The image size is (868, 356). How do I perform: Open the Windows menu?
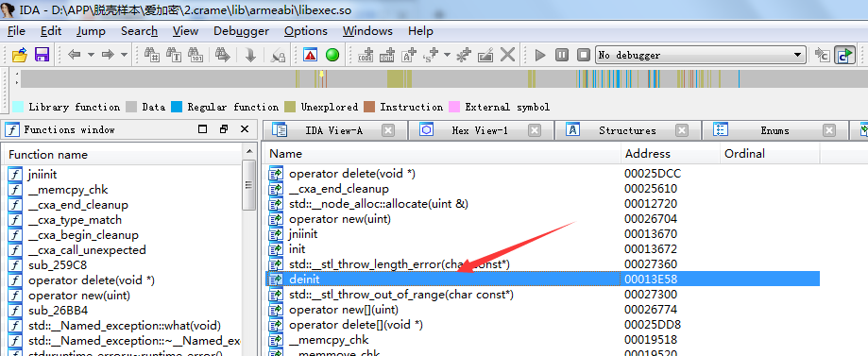coord(367,31)
